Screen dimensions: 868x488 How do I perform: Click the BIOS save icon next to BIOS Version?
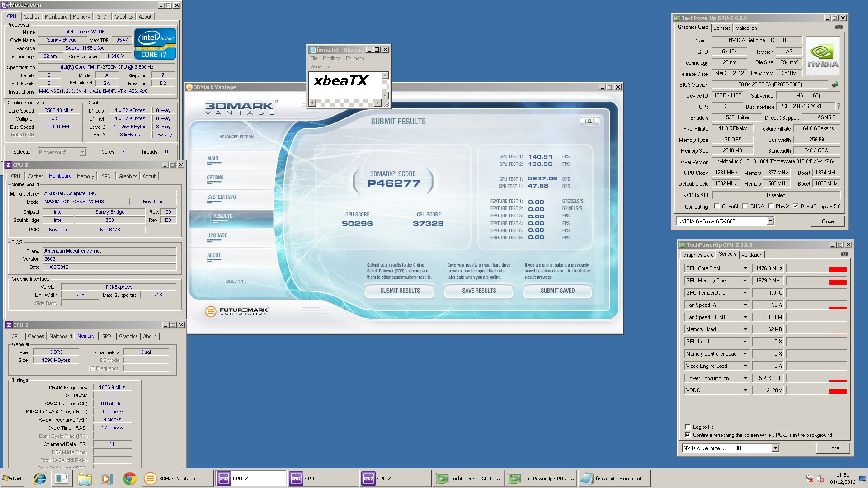tap(835, 84)
